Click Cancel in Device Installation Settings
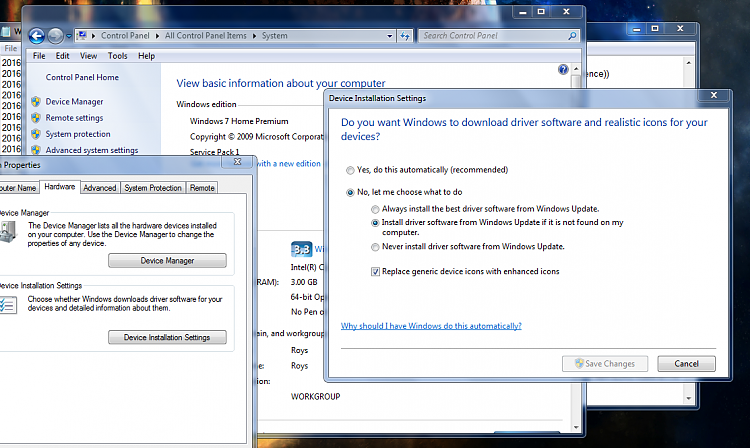The height and width of the screenshot is (448, 750). [686, 364]
